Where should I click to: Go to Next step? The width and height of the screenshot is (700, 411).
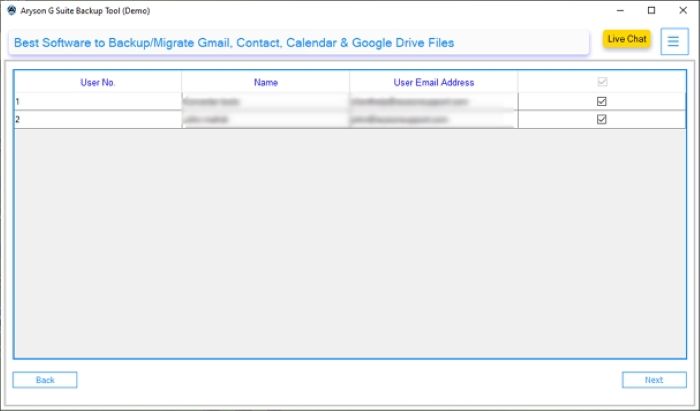point(654,380)
